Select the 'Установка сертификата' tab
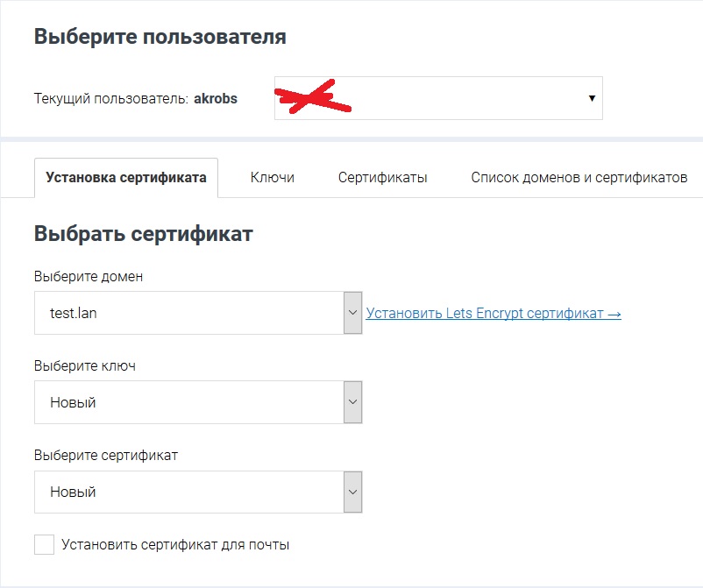 point(125,177)
